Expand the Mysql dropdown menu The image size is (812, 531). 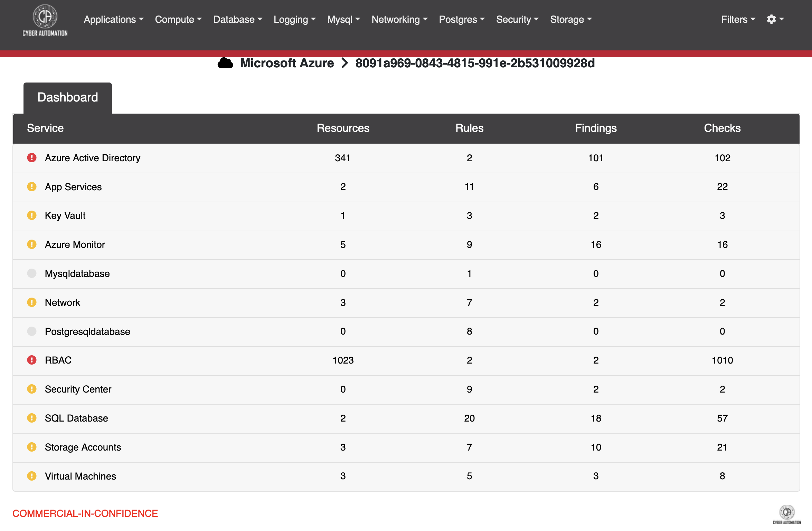point(344,19)
